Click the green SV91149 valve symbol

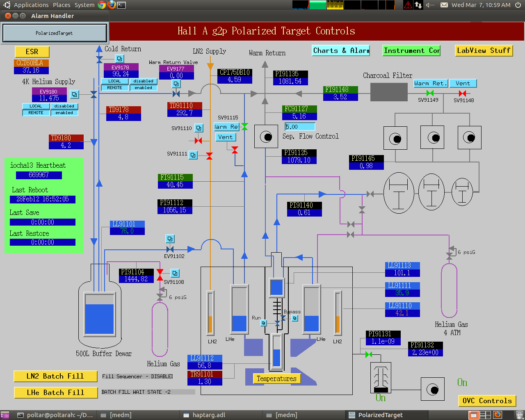coord(430,94)
